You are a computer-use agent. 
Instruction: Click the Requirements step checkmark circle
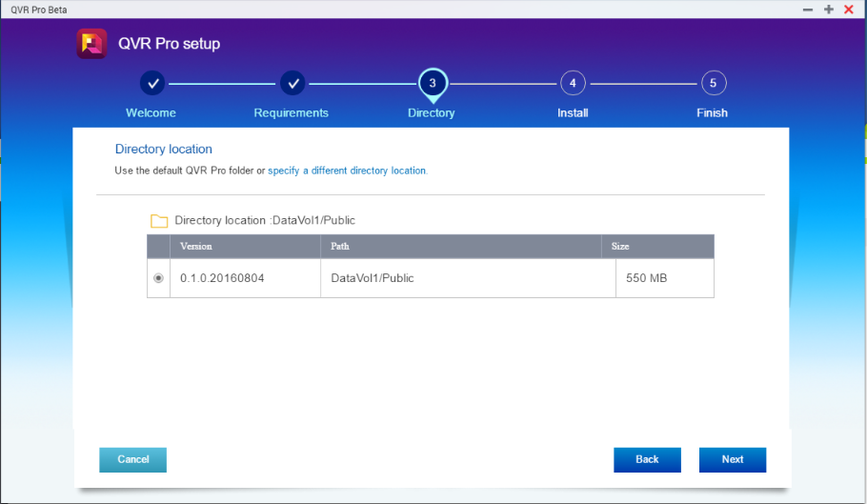(x=292, y=84)
